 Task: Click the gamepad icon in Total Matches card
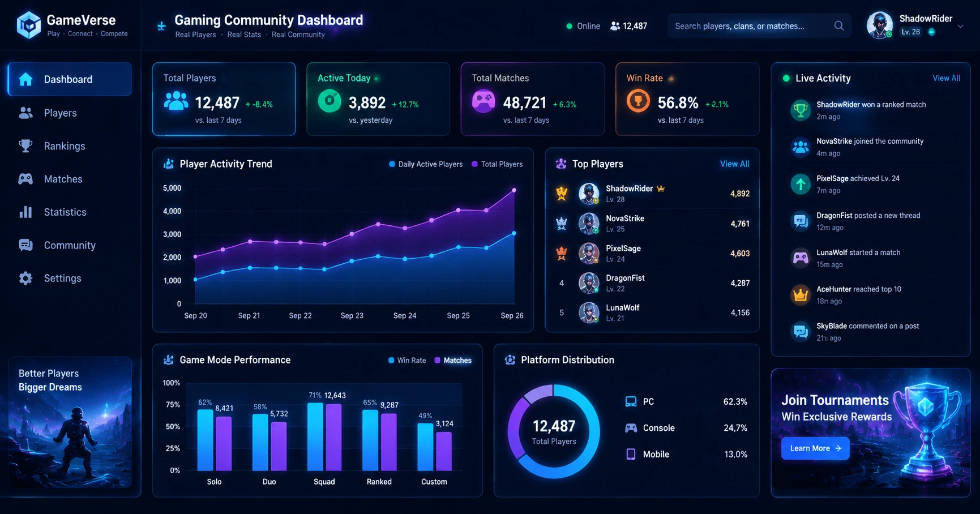click(x=483, y=101)
